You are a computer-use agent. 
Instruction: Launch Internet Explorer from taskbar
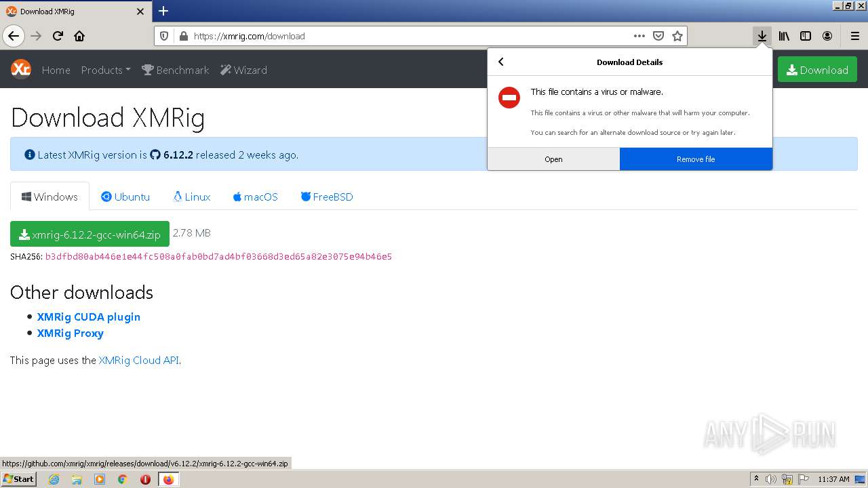coord(54,479)
